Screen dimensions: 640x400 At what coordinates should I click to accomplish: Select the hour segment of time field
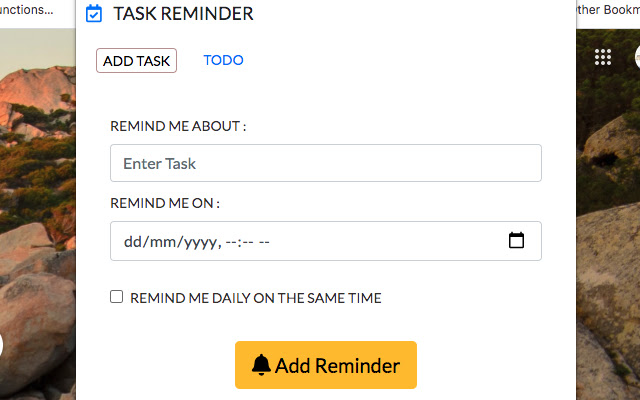coord(231,241)
